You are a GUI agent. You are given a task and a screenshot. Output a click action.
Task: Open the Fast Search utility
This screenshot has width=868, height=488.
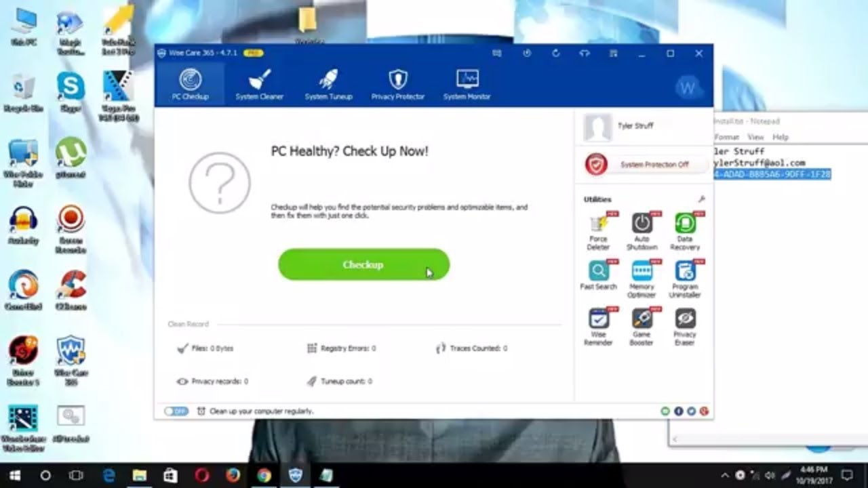pos(598,275)
